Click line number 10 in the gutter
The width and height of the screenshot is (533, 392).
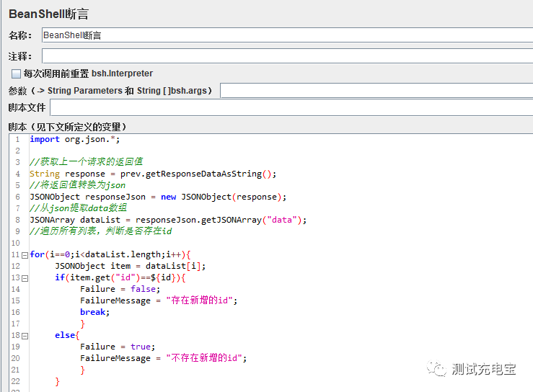[16, 244]
